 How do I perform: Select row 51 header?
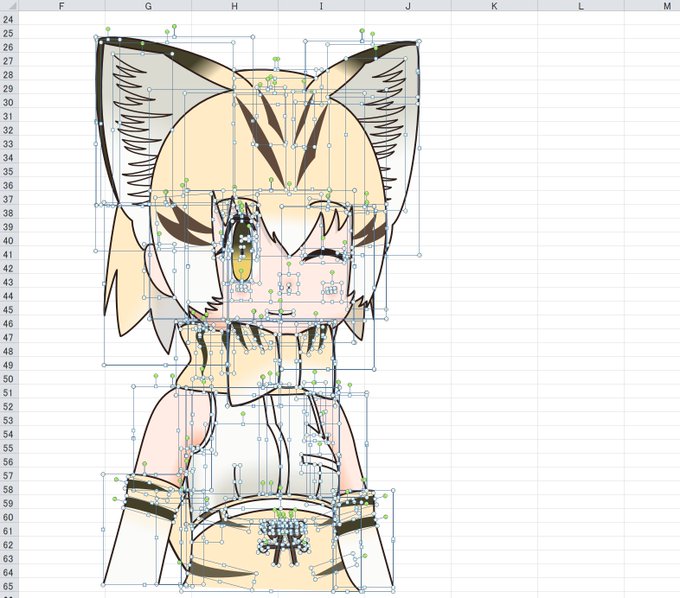[x=9, y=393]
